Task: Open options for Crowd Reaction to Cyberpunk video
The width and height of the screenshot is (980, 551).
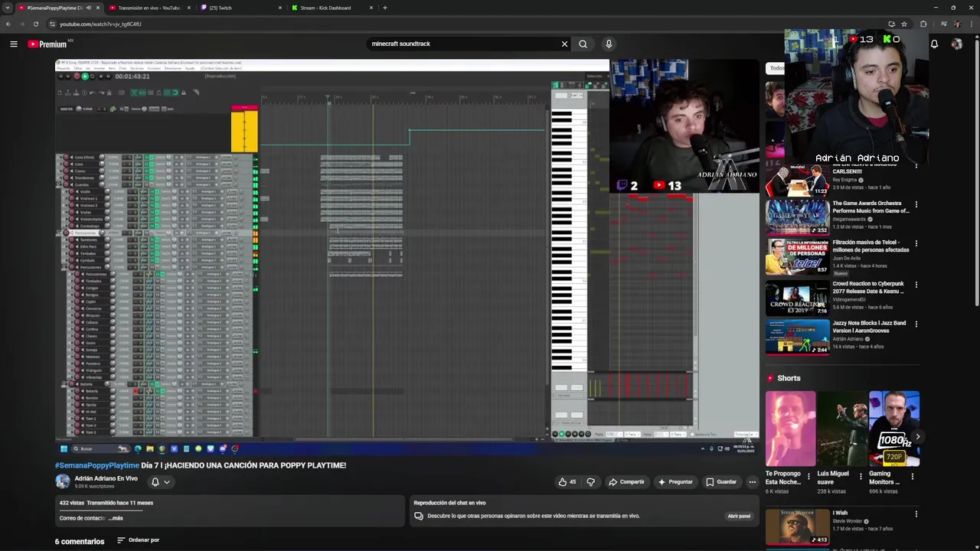Action: pos(916,285)
